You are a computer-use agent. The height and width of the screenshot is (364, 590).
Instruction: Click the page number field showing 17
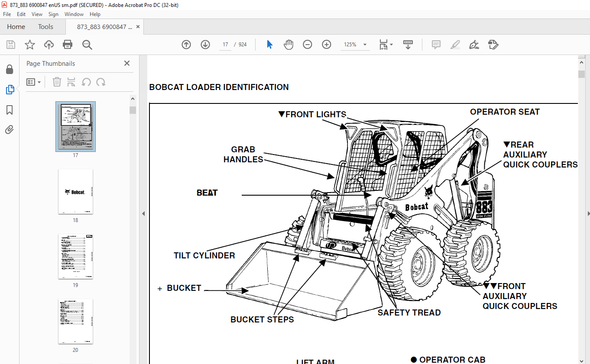(x=225, y=45)
